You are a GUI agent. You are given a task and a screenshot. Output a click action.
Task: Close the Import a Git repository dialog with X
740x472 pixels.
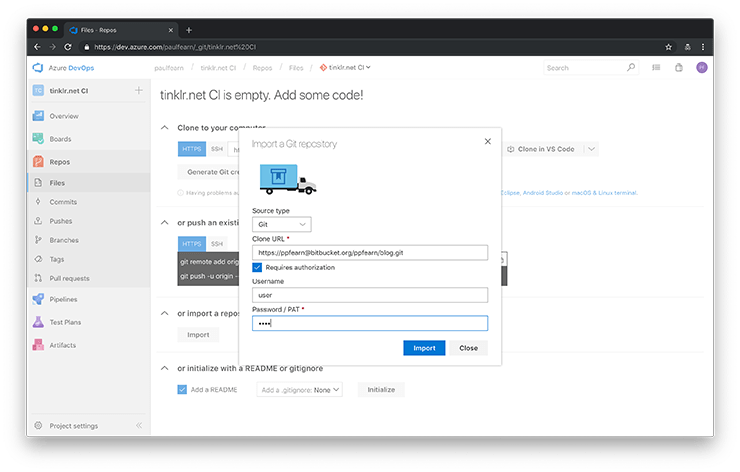click(x=488, y=141)
